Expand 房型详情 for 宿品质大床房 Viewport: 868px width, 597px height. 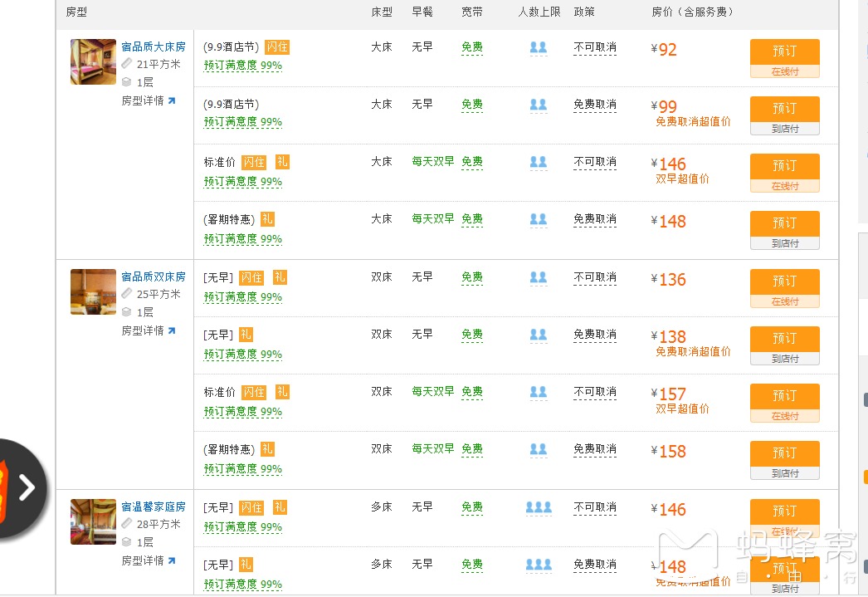point(149,100)
